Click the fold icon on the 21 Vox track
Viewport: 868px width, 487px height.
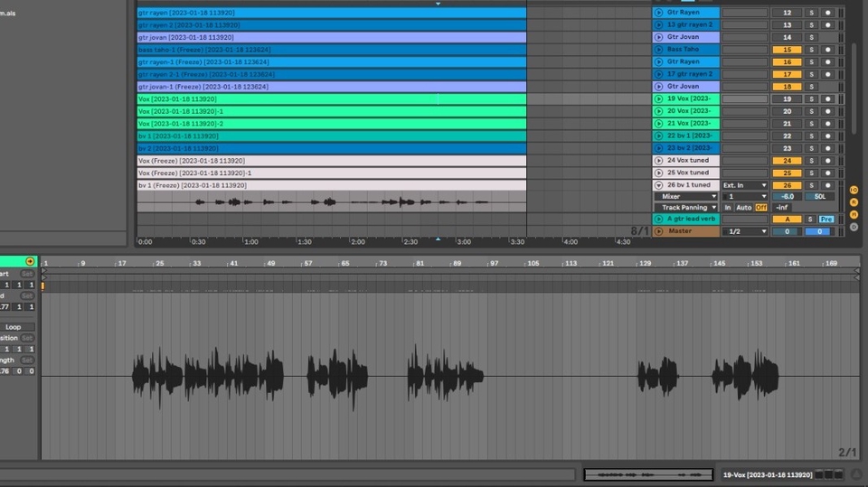coord(658,124)
